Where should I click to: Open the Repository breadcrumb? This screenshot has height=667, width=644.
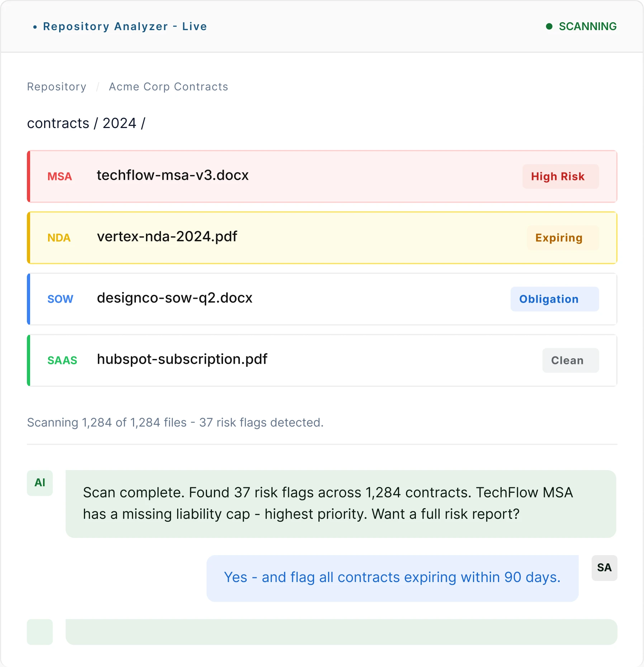56,86
